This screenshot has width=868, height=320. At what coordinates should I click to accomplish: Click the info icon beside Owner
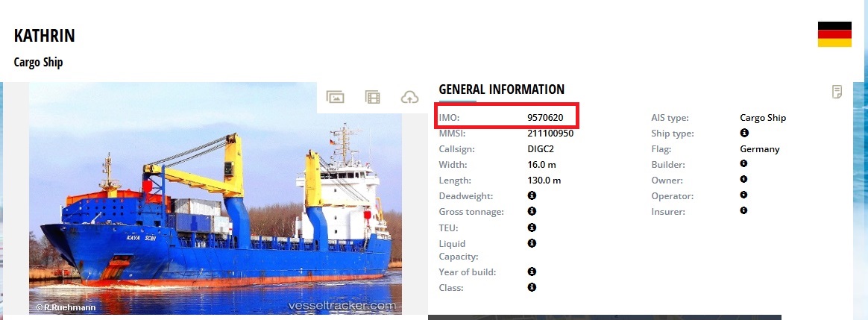(x=743, y=179)
